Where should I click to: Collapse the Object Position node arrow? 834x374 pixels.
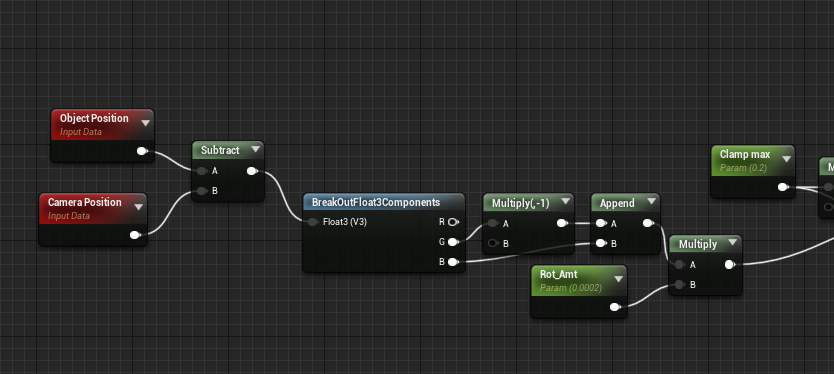pyautogui.click(x=146, y=123)
